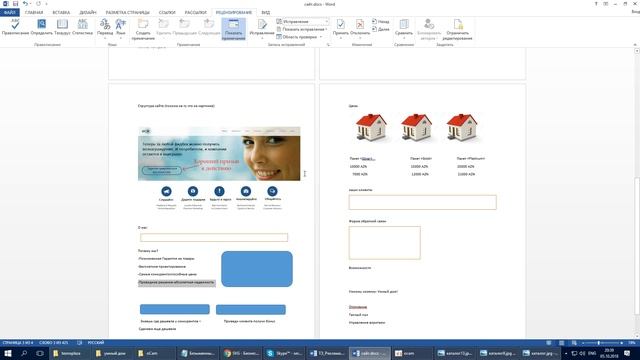This screenshot has height=360, width=640.
Task: Select the website header banner image
Action: (219, 153)
